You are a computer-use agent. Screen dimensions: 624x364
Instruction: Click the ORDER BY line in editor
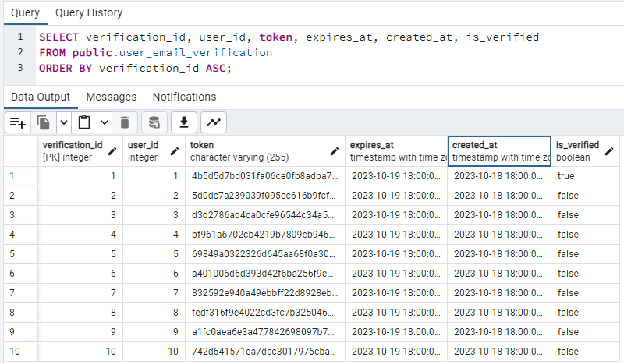click(135, 69)
